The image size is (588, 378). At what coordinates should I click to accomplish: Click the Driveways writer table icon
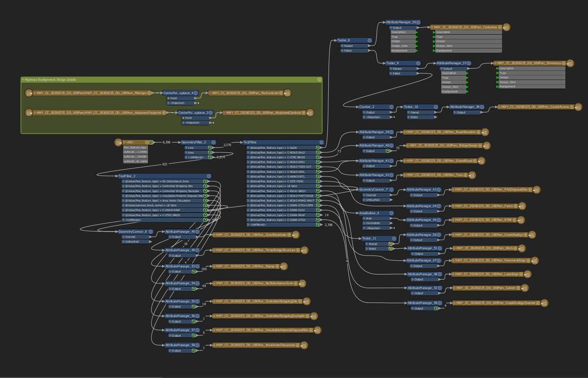click(571, 63)
